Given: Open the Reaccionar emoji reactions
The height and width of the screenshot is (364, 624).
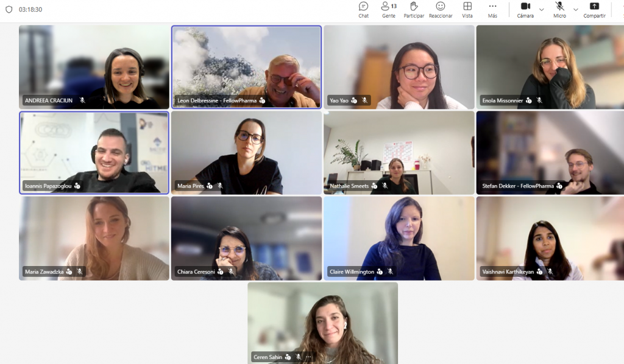Looking at the screenshot, I should click(x=440, y=10).
